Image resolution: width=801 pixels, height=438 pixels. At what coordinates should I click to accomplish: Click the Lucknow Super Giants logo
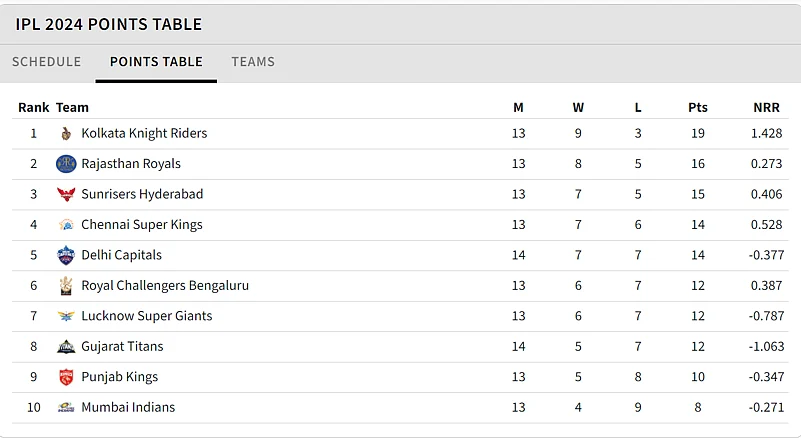coord(66,316)
